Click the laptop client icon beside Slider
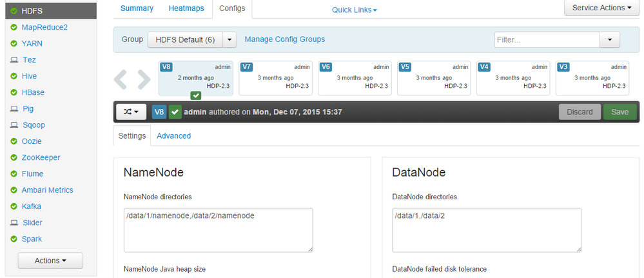The image size is (644, 278). tap(14, 223)
